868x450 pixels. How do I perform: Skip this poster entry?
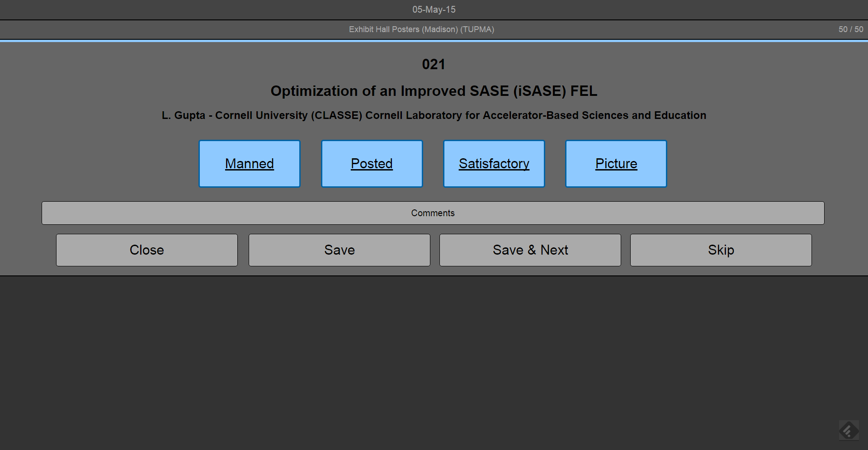(721, 250)
